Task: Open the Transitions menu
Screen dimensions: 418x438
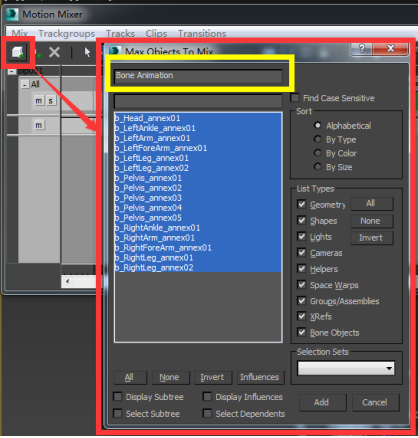Action: point(202,34)
